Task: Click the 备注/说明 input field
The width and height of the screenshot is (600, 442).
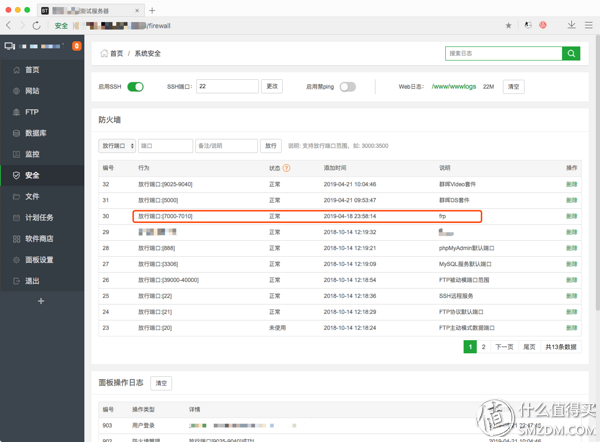Action: 226,146
